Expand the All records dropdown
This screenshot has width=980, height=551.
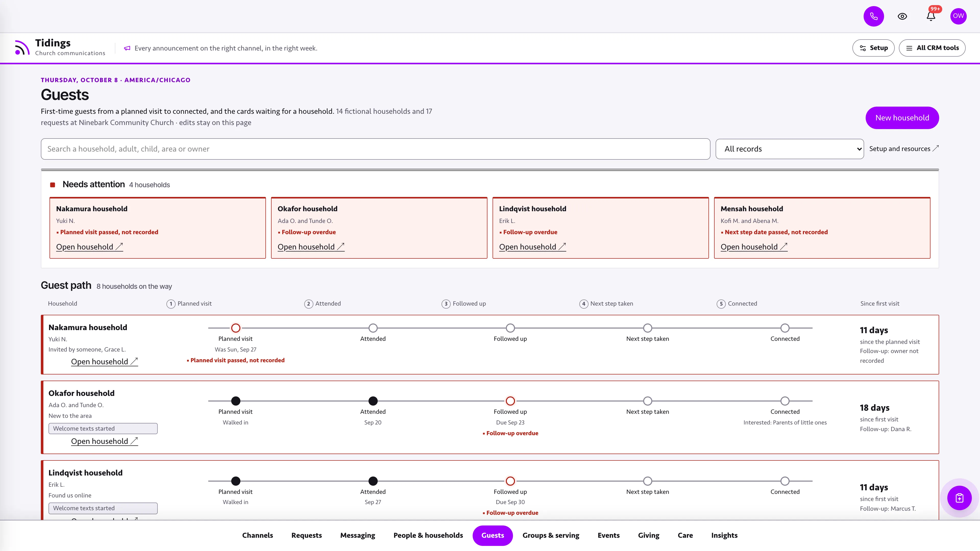tap(789, 149)
